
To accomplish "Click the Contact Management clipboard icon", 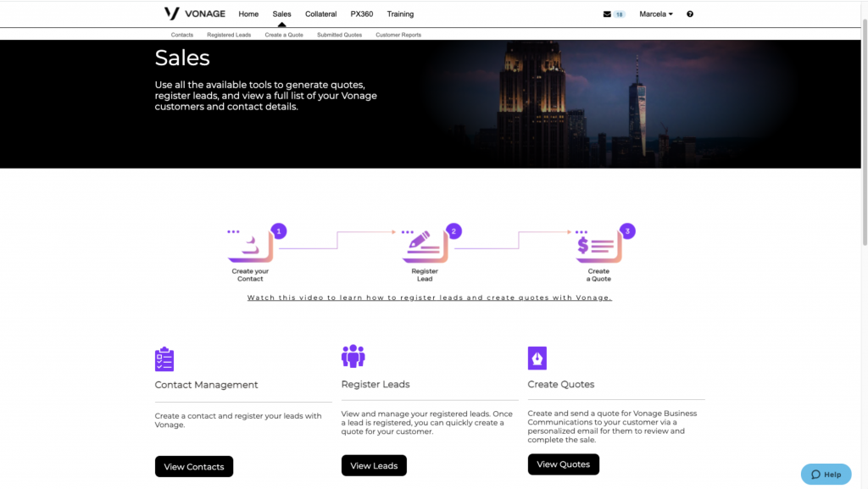I will coord(164,358).
